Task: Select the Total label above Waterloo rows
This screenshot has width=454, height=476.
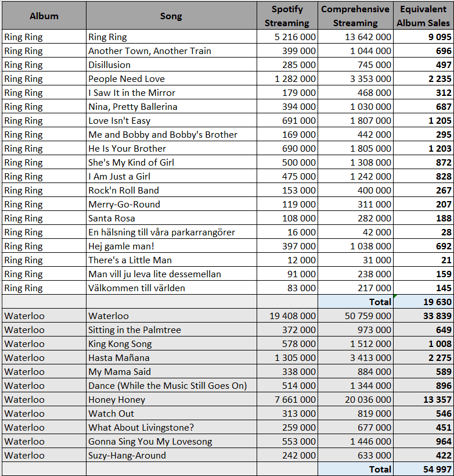Action: pos(355,302)
